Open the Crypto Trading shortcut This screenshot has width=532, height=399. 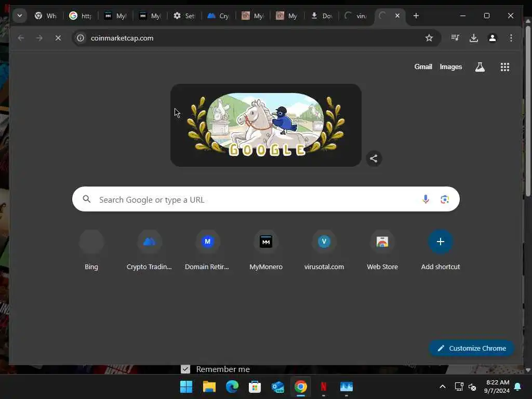pos(149,250)
